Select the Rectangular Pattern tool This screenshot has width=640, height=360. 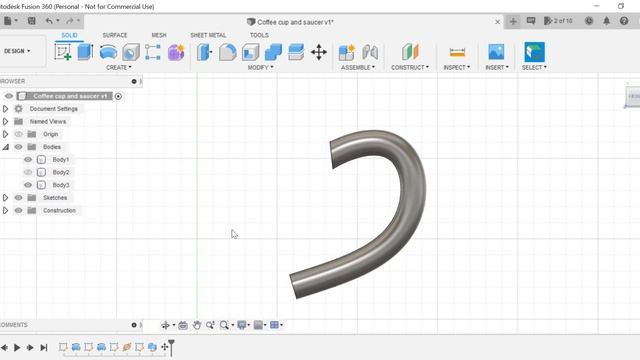coord(153,52)
